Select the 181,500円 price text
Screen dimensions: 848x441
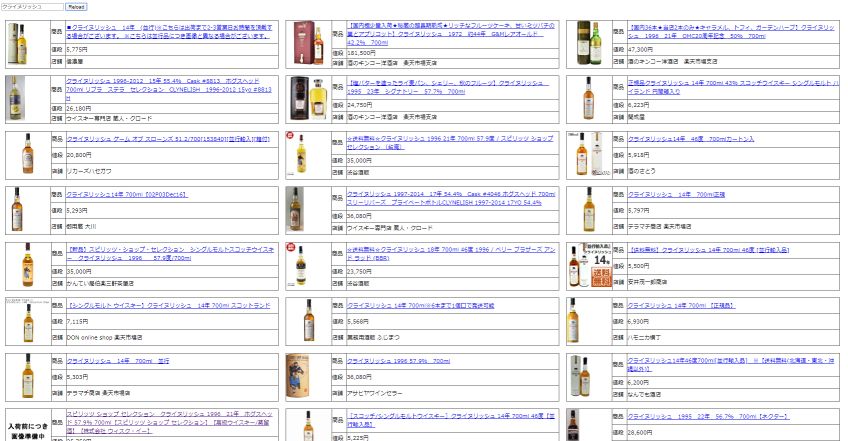(x=361, y=53)
